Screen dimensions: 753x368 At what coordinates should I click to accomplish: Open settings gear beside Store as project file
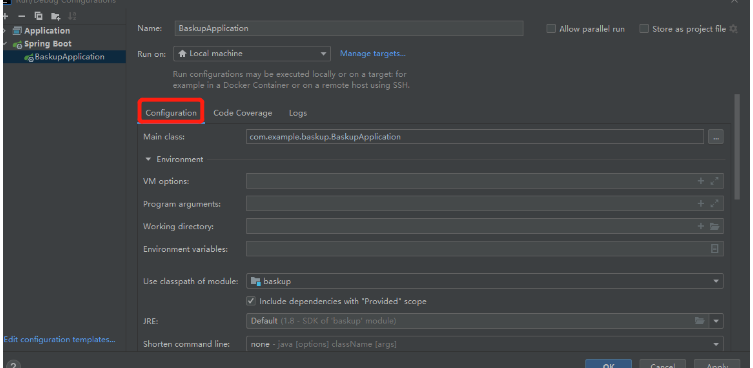pos(733,29)
